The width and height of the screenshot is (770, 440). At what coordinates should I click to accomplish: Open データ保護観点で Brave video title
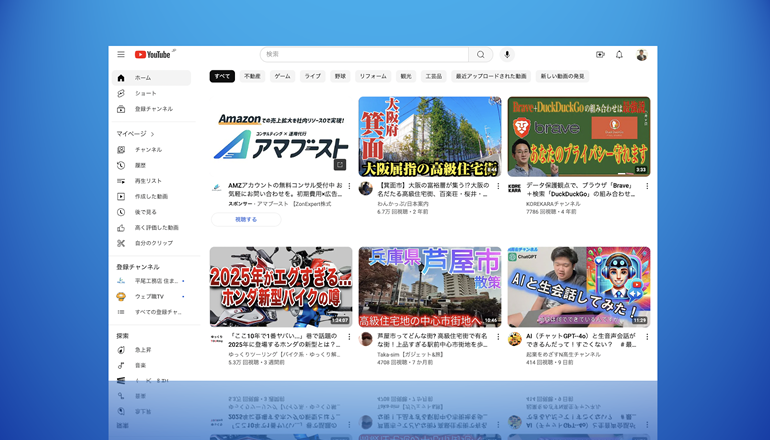[x=580, y=190]
